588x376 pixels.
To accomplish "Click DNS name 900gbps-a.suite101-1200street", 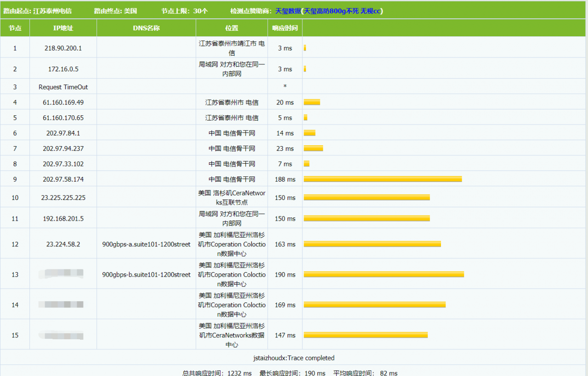I will click(146, 244).
